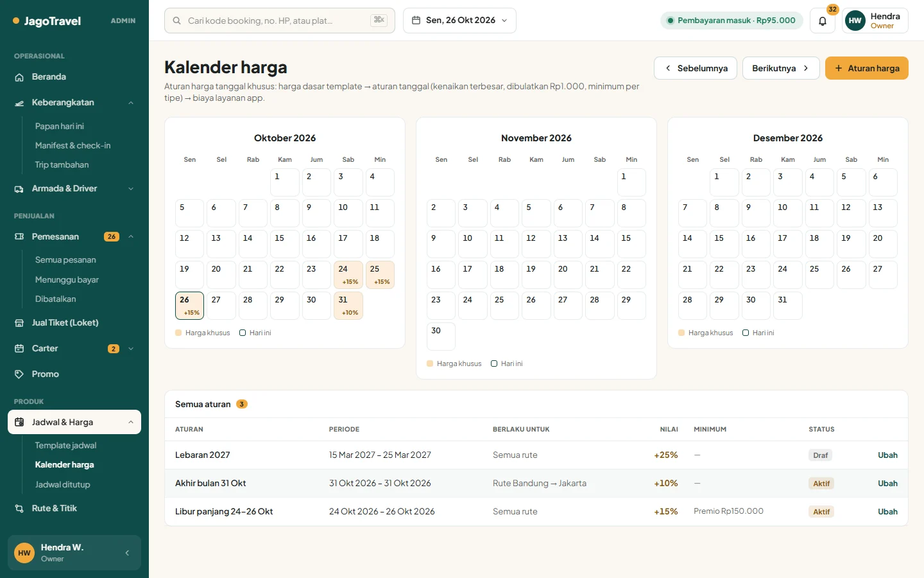
Task: Click the Pemesanan ticket icon
Action: pos(19,237)
